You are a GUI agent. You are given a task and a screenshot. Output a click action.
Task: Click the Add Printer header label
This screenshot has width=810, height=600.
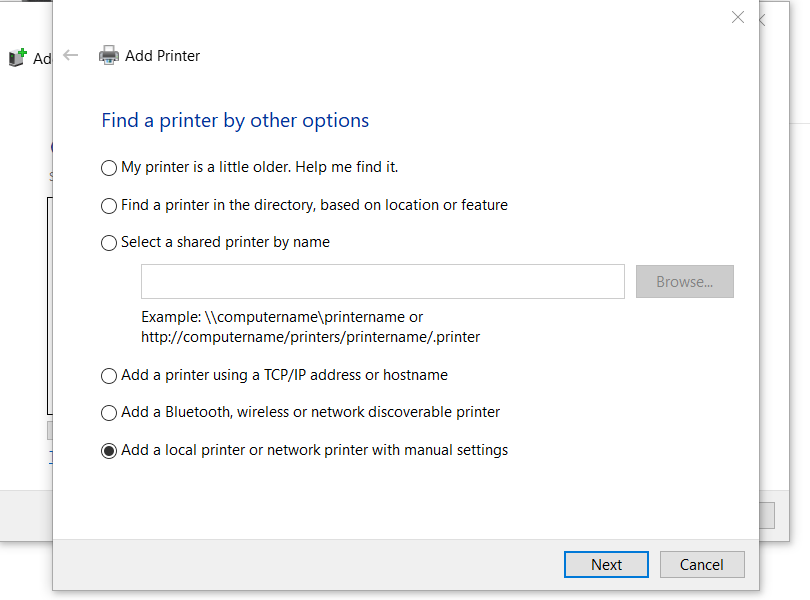(x=162, y=56)
